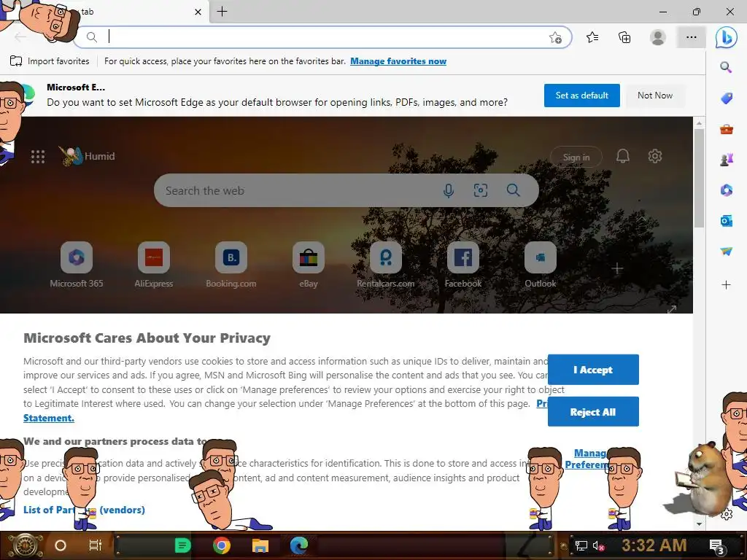Click Set as default button
The height and width of the screenshot is (560, 747).
(x=581, y=96)
